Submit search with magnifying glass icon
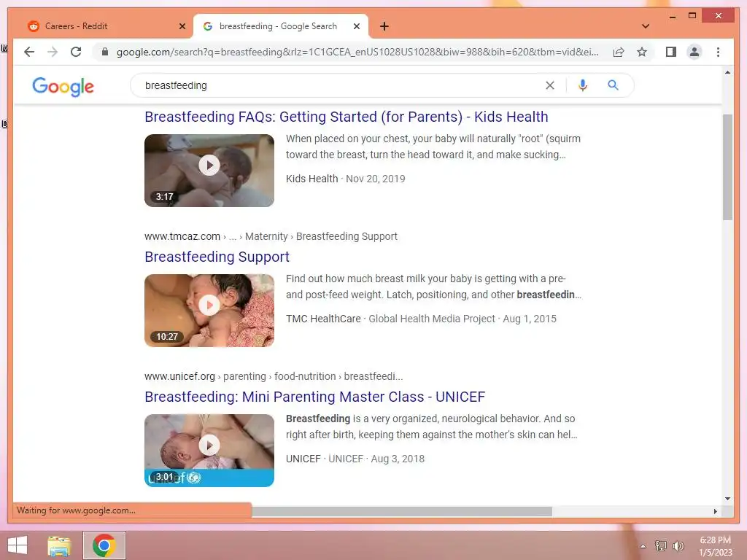The image size is (747, 560). [x=613, y=85]
